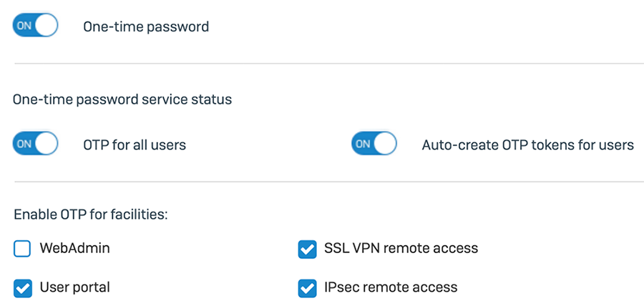Check the WebAdmin checkbox
Screen dimensions: 644x306
[x=22, y=249]
